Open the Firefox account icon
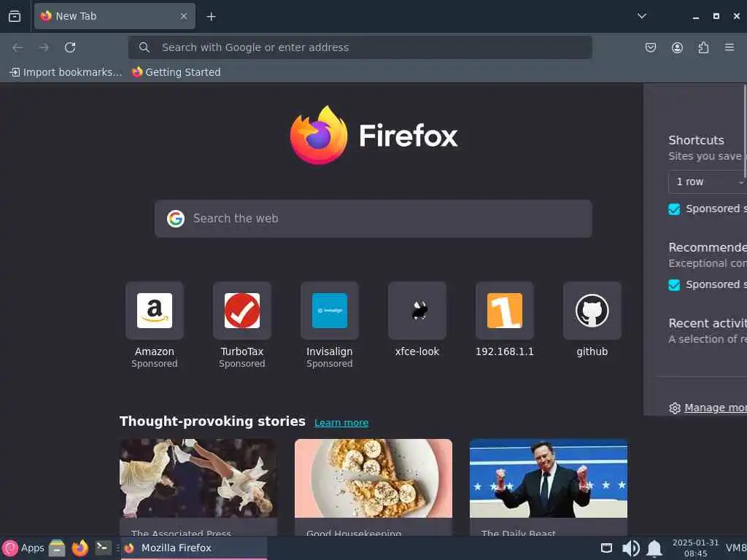This screenshot has height=560, width=747. 677,47
